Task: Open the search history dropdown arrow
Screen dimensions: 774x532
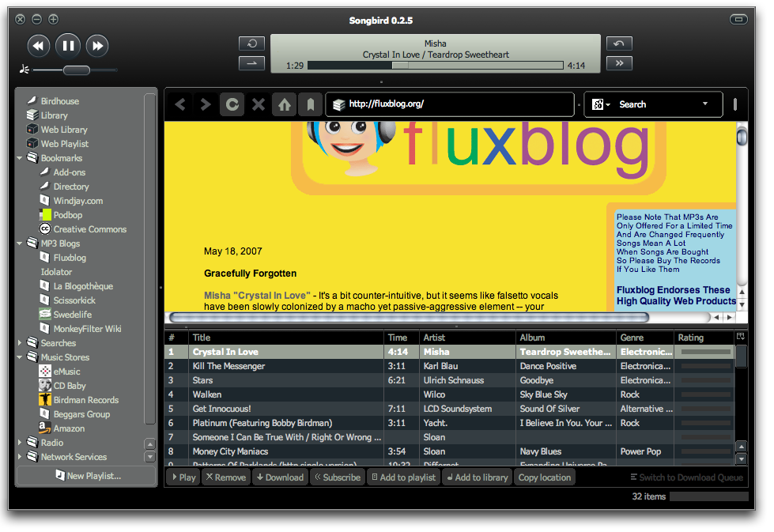Action: tap(705, 104)
